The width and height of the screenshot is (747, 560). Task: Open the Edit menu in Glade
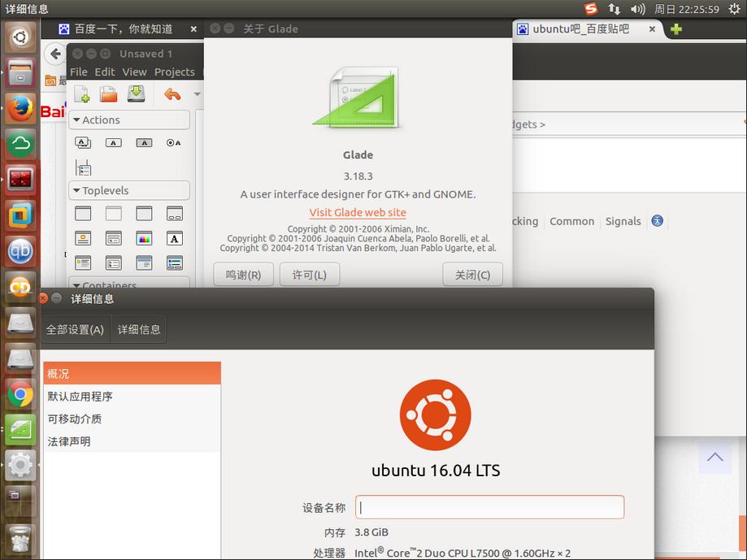tap(105, 72)
